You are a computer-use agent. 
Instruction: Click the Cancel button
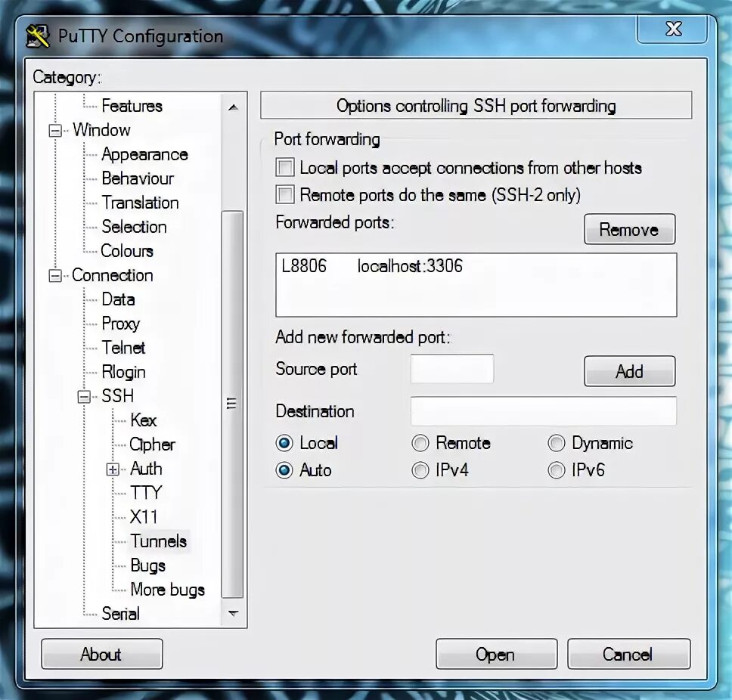pyautogui.click(x=629, y=654)
